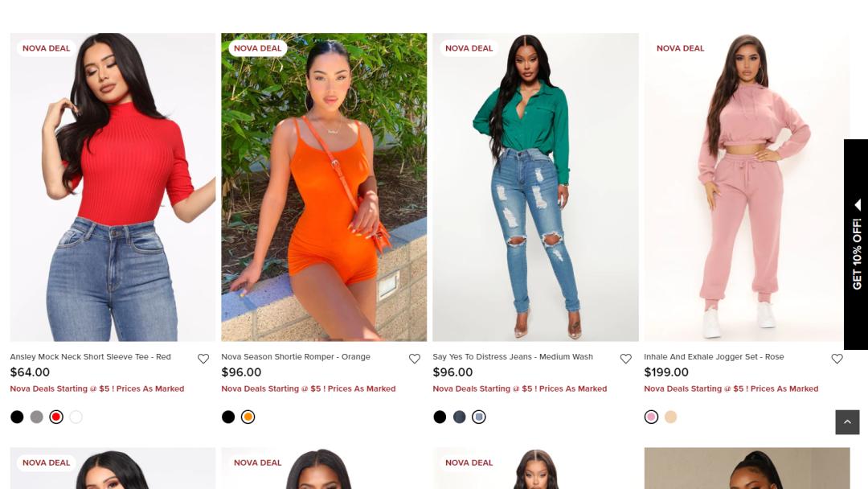Pick the white swatch under Ansley tee
Screen dimensions: 868x489
tap(76, 417)
